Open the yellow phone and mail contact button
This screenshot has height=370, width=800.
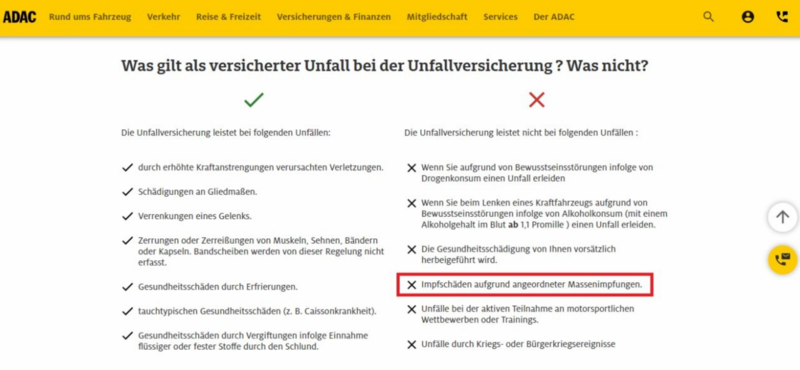pos(783,259)
